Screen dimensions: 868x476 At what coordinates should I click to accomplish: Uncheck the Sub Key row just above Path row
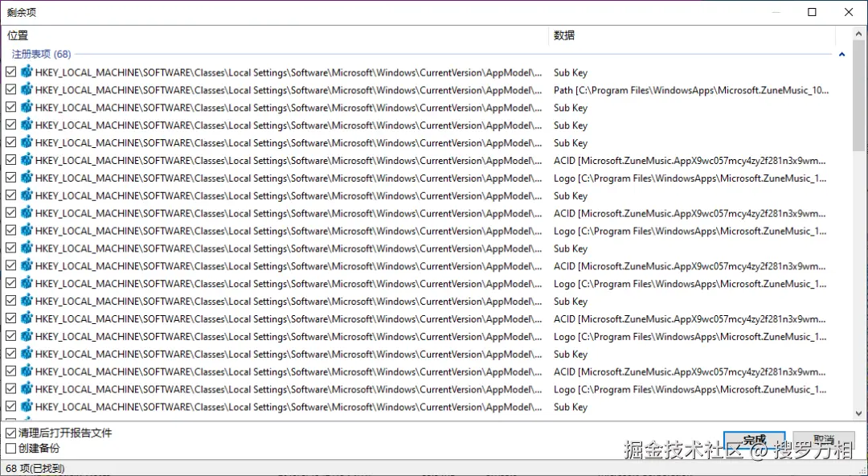(10, 72)
